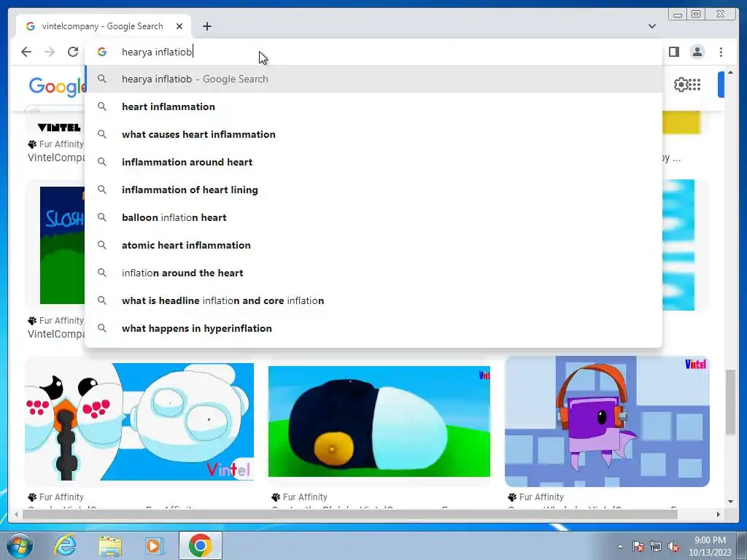Click the horizontal scrollbar left arrow
Image resolution: width=747 pixels, height=560 pixels.
(17, 514)
